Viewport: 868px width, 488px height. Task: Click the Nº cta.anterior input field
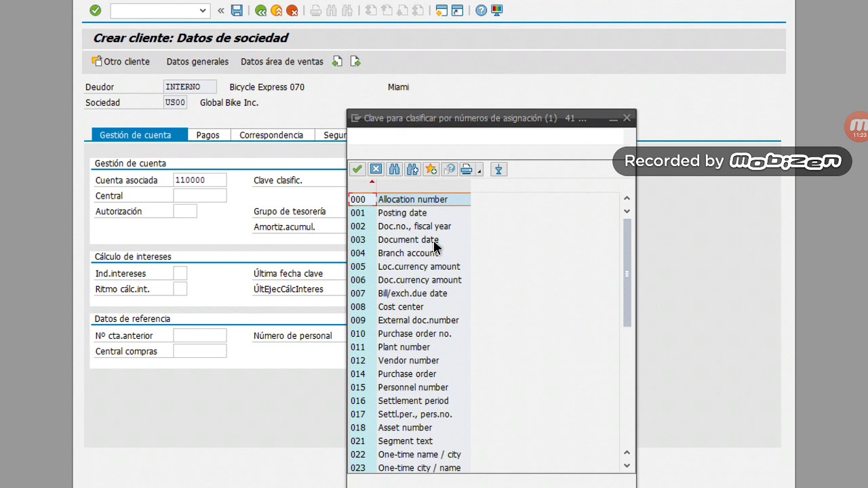200,335
